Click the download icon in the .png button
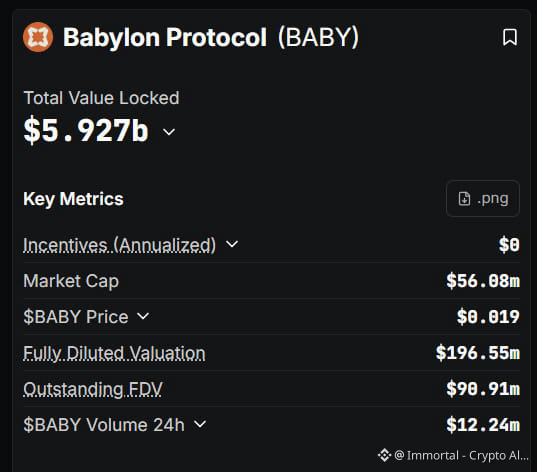The width and height of the screenshot is (537, 472). (464, 199)
